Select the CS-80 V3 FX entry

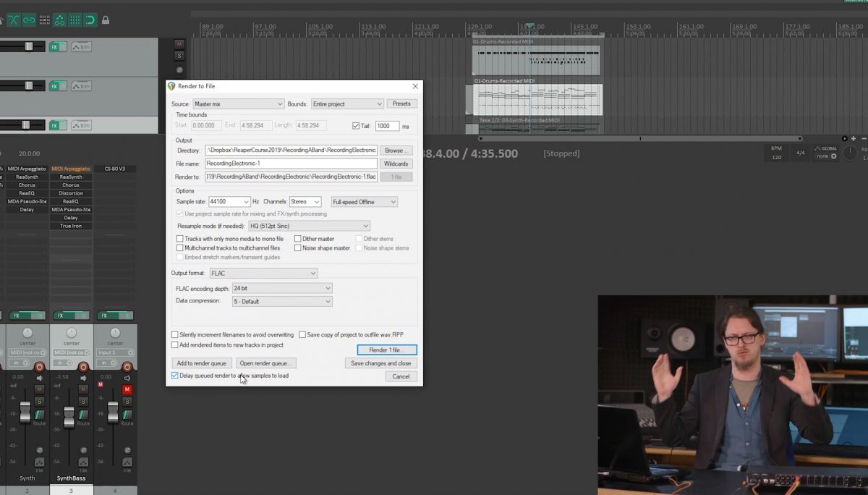click(x=116, y=168)
